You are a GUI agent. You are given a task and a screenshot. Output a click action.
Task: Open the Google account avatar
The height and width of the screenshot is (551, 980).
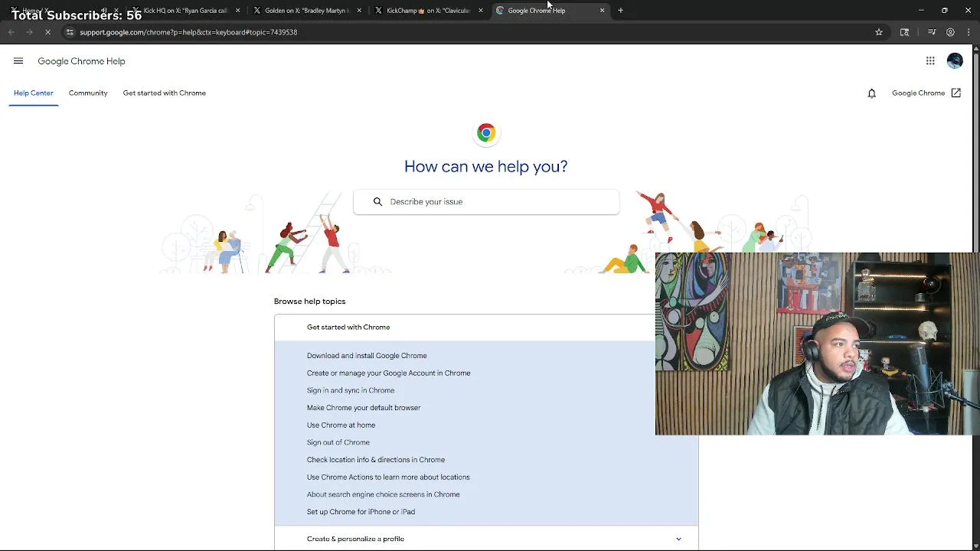[x=955, y=61]
